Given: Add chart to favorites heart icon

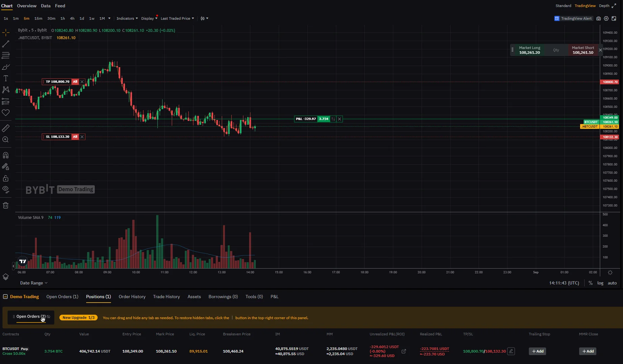Looking at the screenshot, I should click(x=6, y=113).
